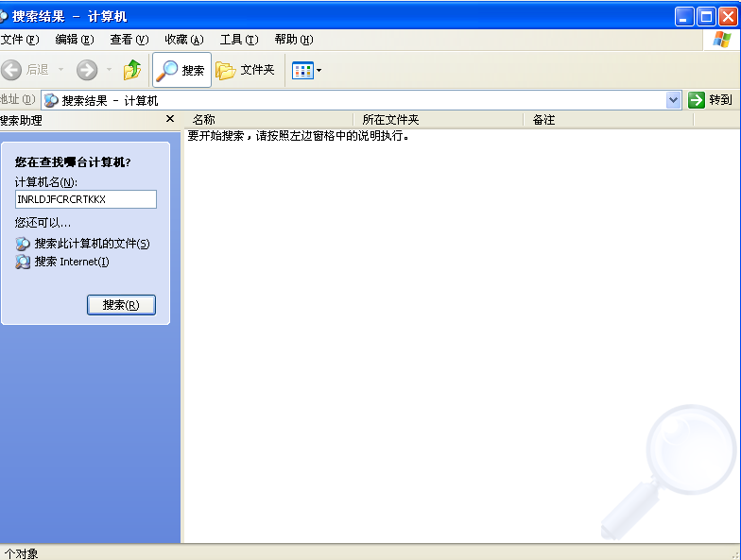The image size is (741, 560).
Task: Minimize the 搜索结果 window
Action: (x=684, y=17)
